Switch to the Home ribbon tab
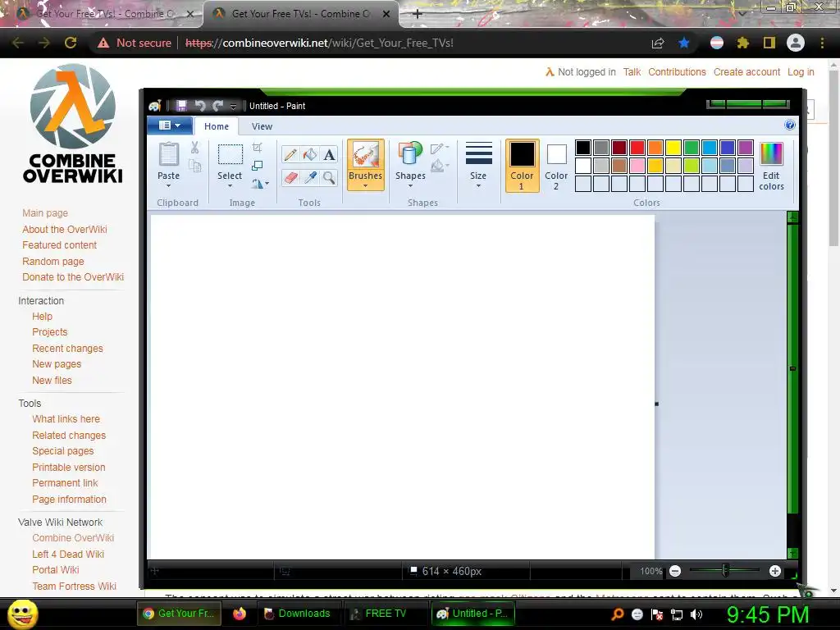Viewport: 840px width, 630px height. (x=217, y=126)
